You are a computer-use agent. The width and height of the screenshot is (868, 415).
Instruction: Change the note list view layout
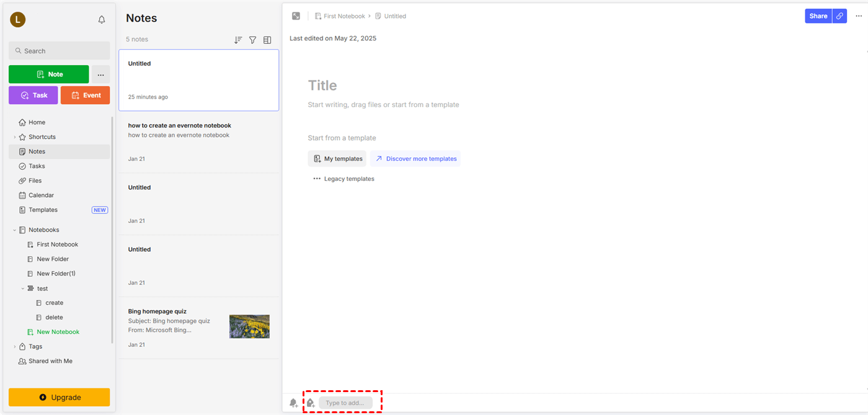click(267, 40)
